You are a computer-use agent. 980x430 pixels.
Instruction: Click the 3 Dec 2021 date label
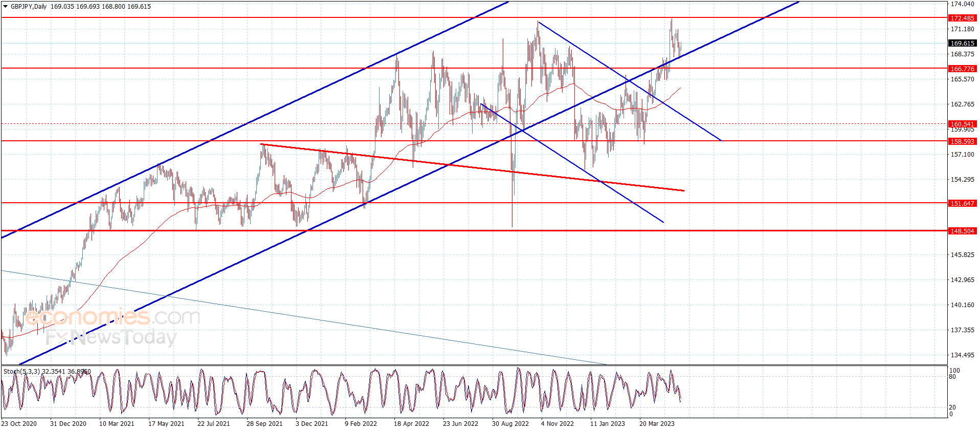point(311,423)
